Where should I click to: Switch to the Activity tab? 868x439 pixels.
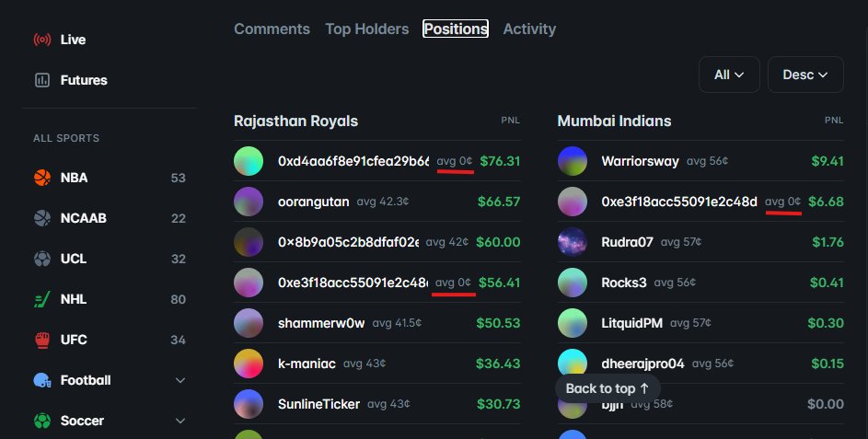point(529,29)
